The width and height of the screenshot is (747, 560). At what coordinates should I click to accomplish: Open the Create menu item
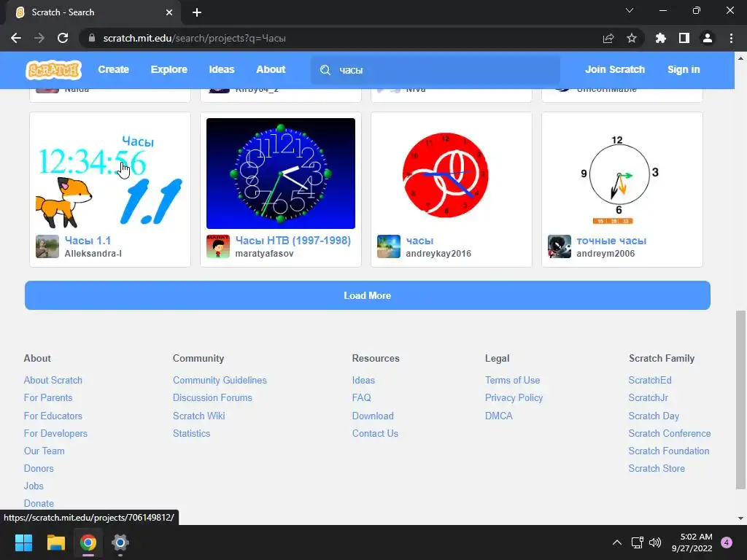[x=113, y=69]
